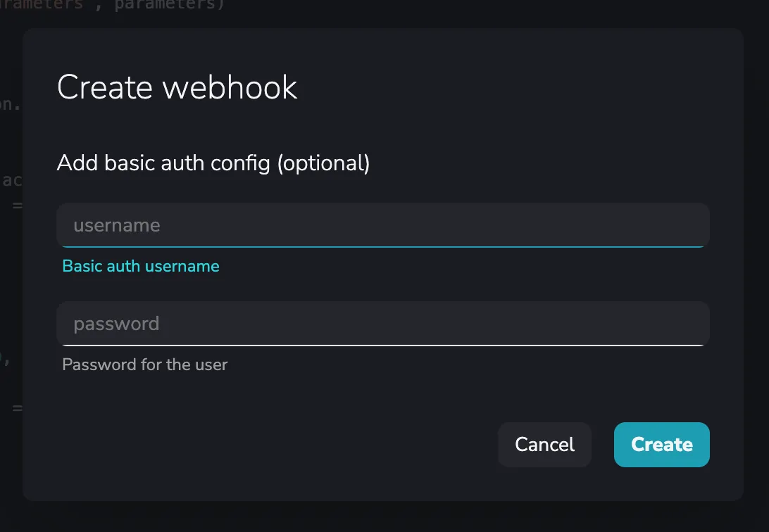Click "Add basic auth config (optional)" label

[213, 163]
